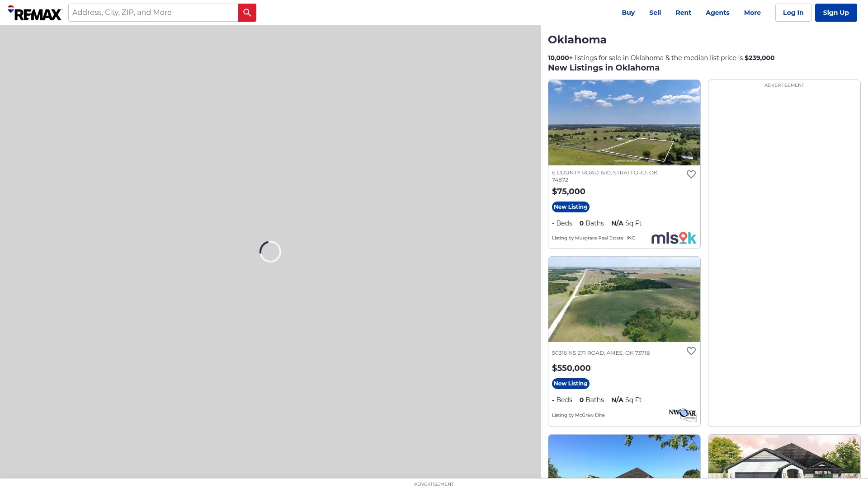Screen dimensions: 868x488
Task: Open the Buy menu
Action: (628, 13)
